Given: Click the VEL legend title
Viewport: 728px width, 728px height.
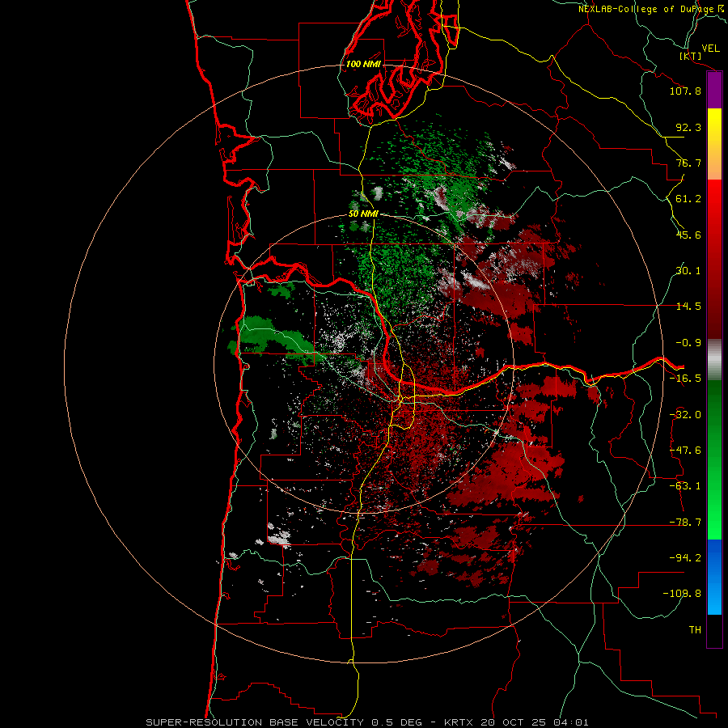Looking at the screenshot, I should (710, 49).
